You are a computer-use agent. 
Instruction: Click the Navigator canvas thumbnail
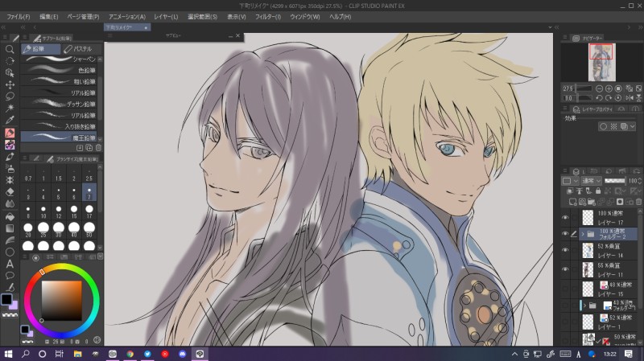601,63
